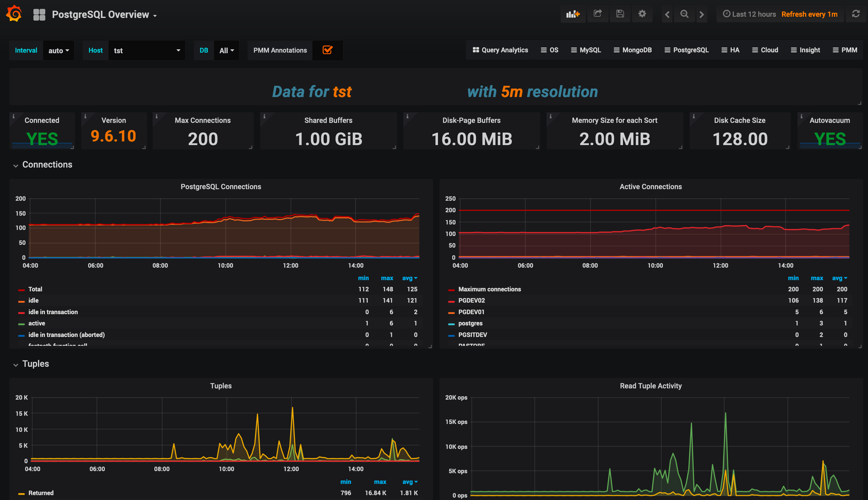Click the navigate back arrow button

pos(665,15)
